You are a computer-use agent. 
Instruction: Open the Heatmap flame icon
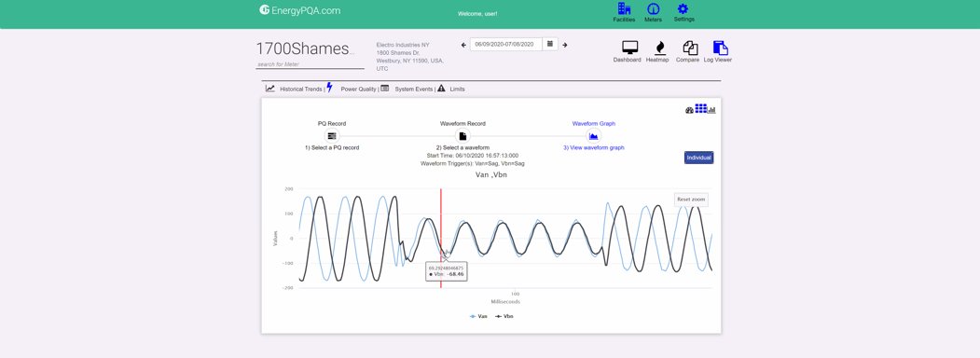659,48
